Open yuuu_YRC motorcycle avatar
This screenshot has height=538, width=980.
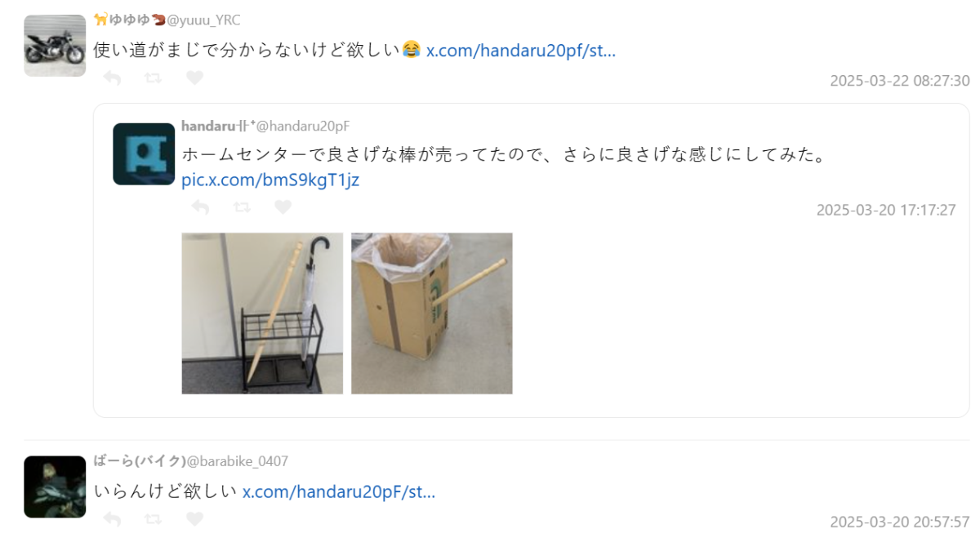tap(55, 46)
